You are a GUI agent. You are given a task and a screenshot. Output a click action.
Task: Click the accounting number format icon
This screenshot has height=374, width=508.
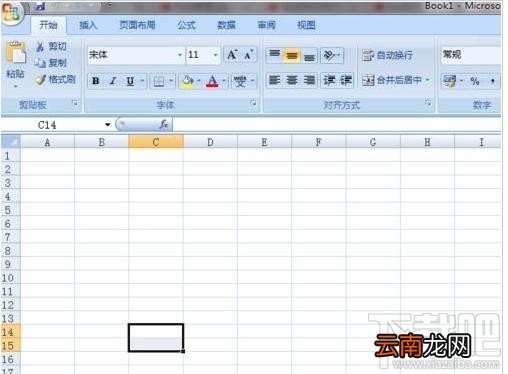click(450, 81)
